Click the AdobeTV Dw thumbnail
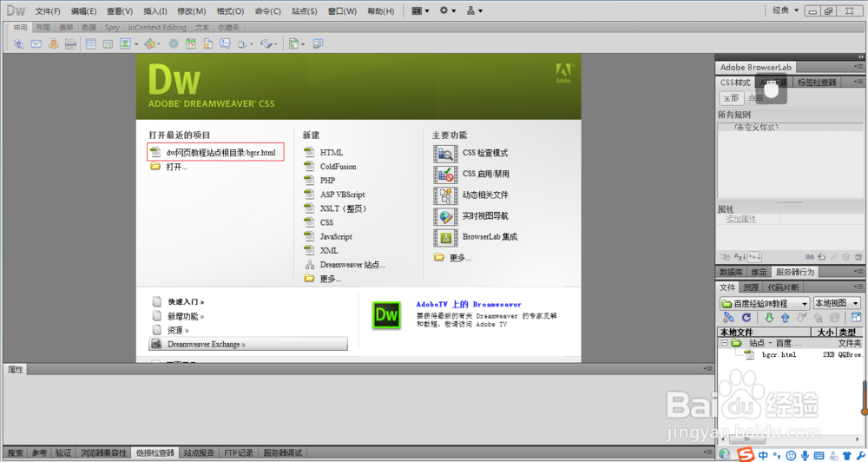This screenshot has height=462, width=868. [386, 315]
